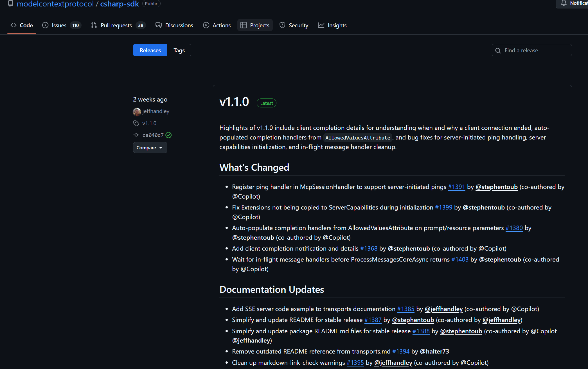Open the modelcontextprotocol organization link
Screen dimensions: 588x369
pos(55,4)
